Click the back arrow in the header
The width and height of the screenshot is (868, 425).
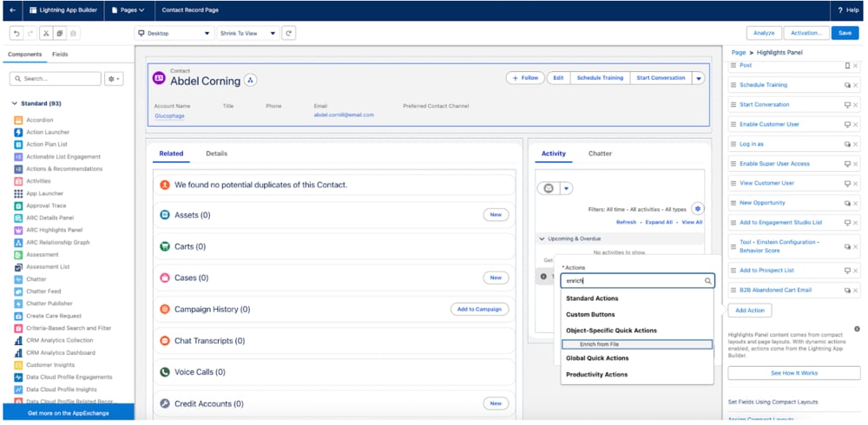pyautogui.click(x=12, y=10)
